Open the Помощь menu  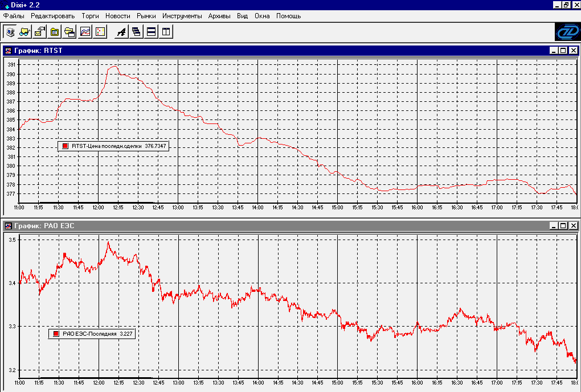(x=288, y=16)
